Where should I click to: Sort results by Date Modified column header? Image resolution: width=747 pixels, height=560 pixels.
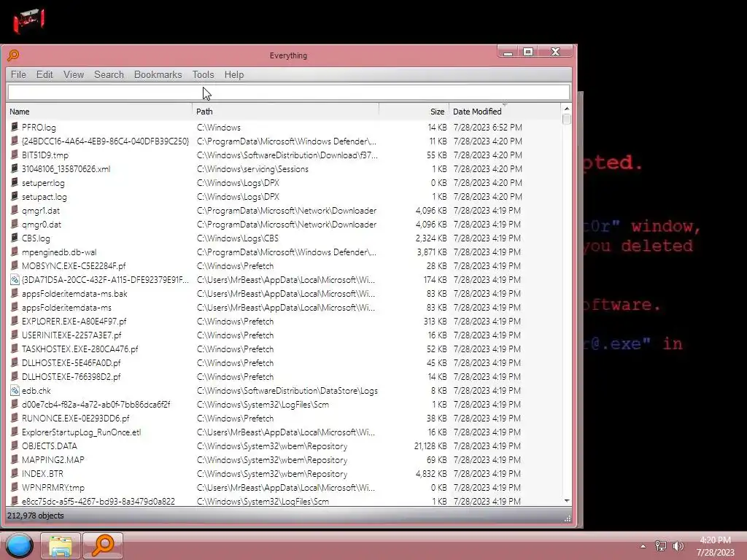[505, 112]
